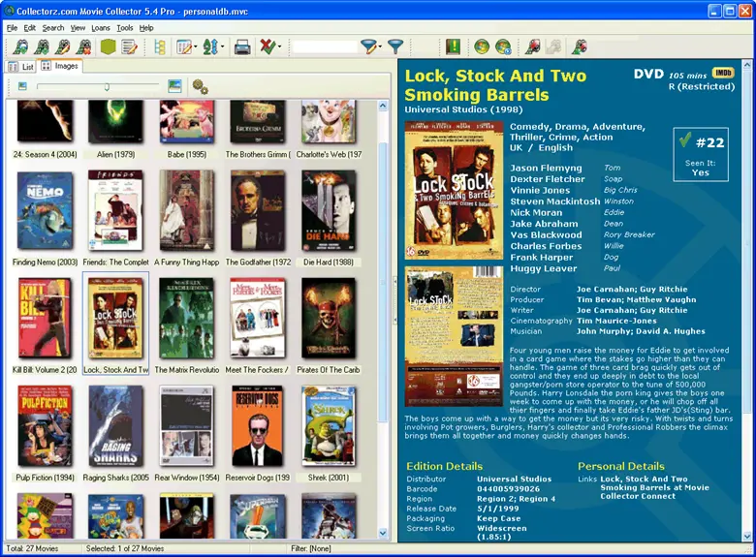Open the View menu

78,28
